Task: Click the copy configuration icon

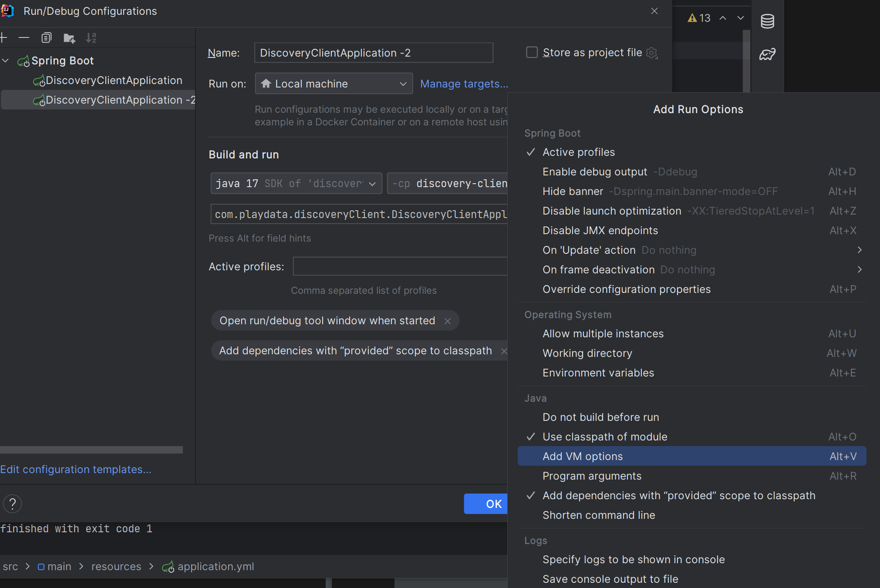Action: (46, 37)
